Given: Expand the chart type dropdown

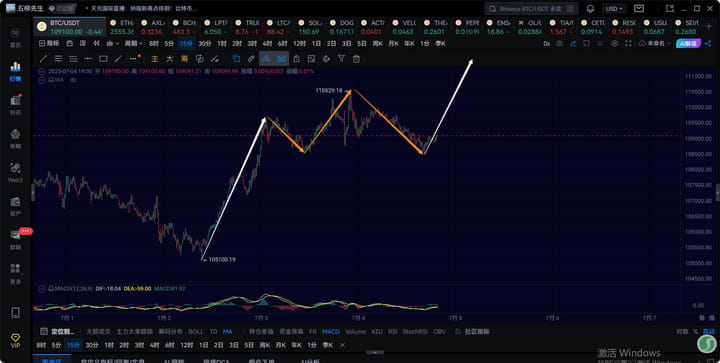Looking at the screenshot, I should coord(112,43).
